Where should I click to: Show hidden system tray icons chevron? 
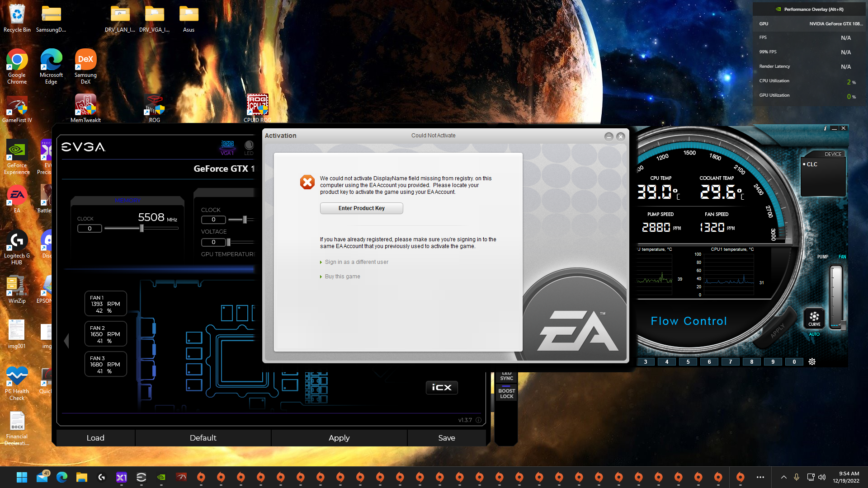[x=784, y=477]
